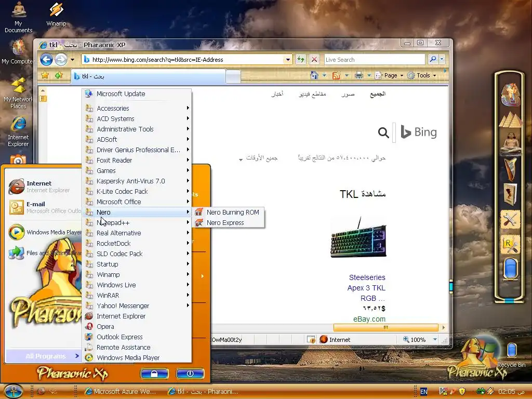Open Windows Media Player from Start menu

[44, 232]
